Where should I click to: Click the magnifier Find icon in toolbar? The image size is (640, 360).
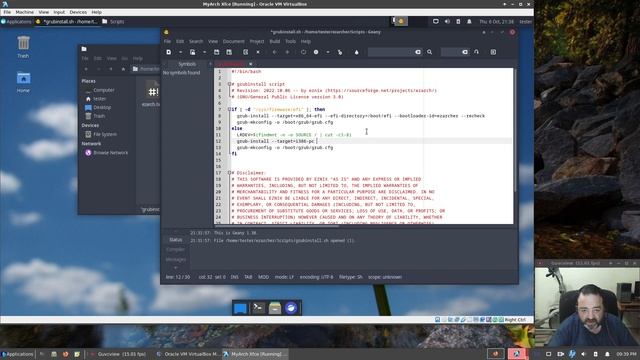[x=429, y=52]
